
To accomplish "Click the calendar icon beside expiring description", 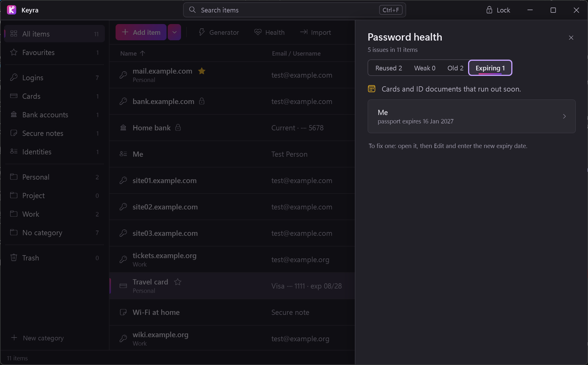I will (372, 89).
